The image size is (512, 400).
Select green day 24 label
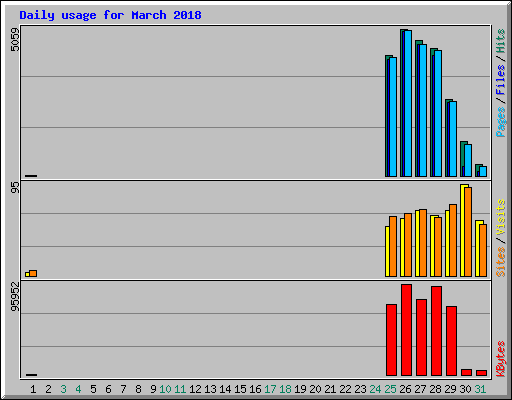375,389
